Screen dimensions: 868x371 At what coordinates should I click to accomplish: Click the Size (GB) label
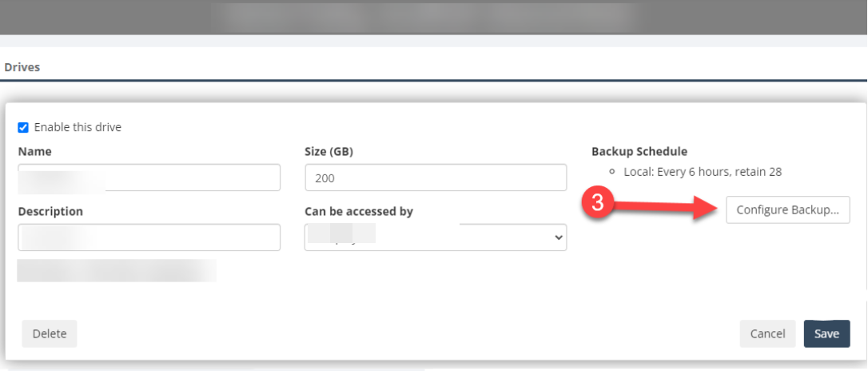(328, 151)
